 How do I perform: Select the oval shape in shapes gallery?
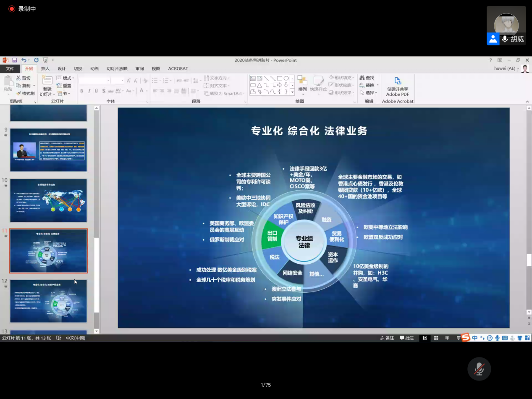[x=286, y=78]
